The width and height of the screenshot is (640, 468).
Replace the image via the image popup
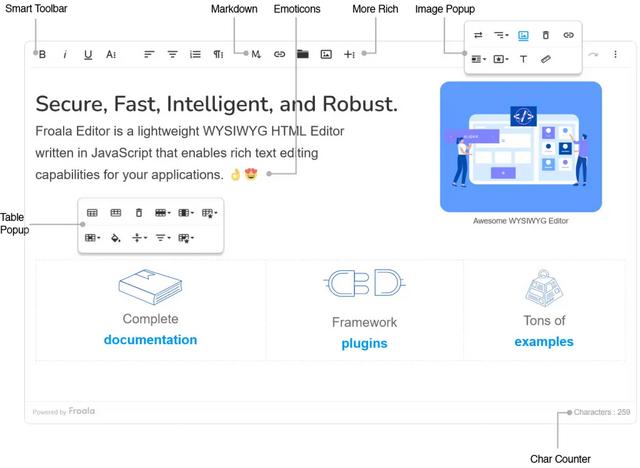(478, 35)
